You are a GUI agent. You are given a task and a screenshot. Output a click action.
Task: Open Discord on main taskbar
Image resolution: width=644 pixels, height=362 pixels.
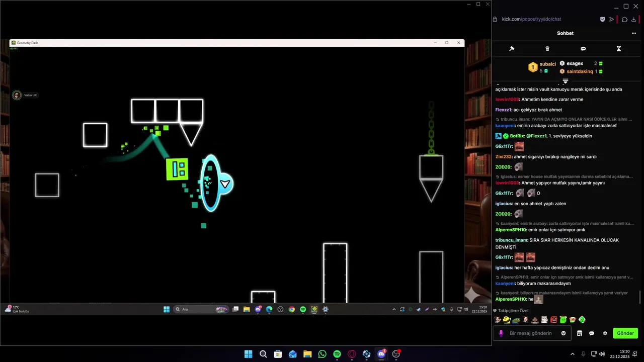(x=381, y=354)
